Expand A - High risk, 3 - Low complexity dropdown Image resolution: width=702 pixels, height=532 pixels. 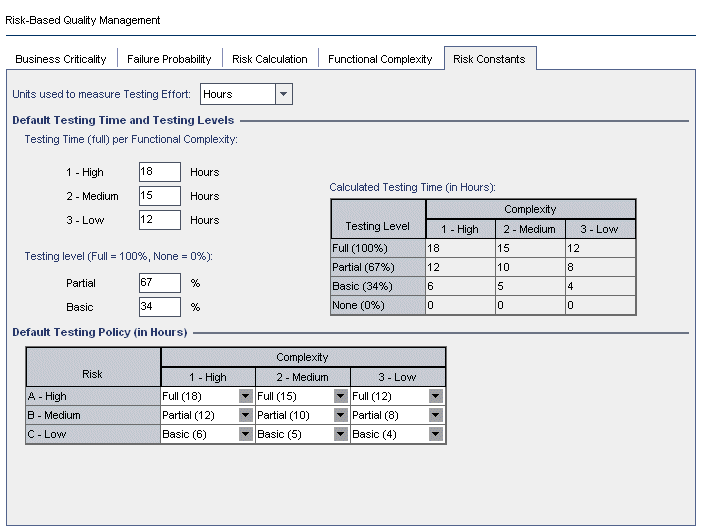tap(435, 396)
